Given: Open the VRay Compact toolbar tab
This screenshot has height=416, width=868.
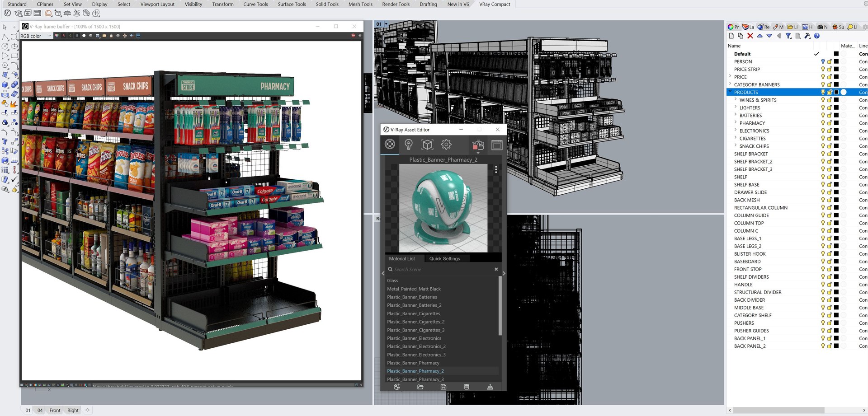Looking at the screenshot, I should point(495,4).
